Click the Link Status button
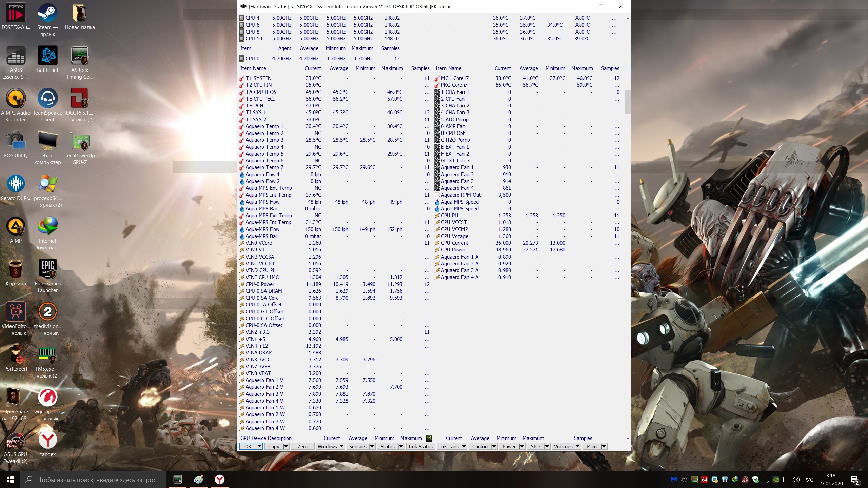 pyautogui.click(x=420, y=446)
